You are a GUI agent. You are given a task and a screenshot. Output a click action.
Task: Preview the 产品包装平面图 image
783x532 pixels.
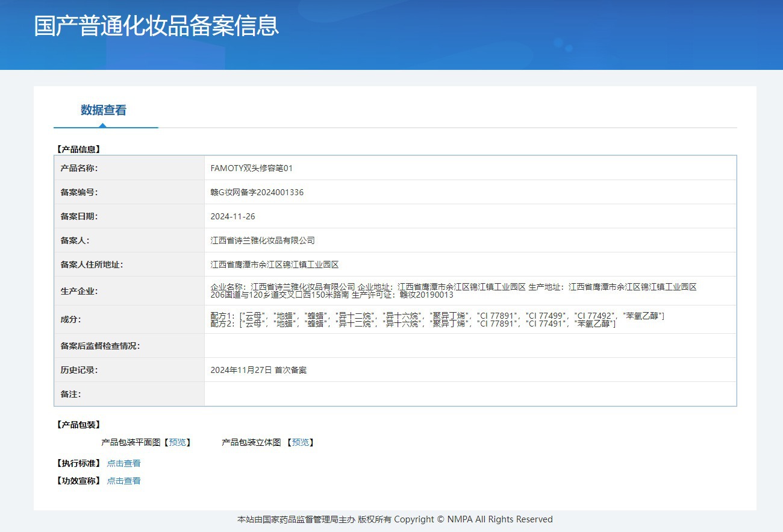tap(177, 442)
